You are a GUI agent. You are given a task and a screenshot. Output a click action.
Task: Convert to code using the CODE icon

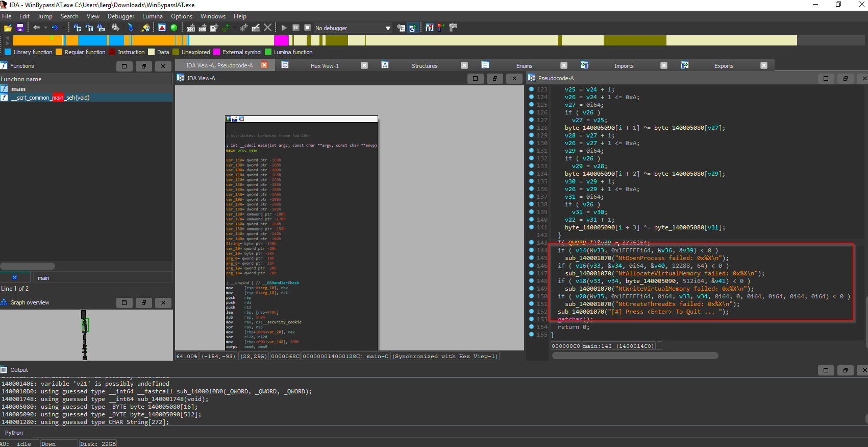(x=191, y=28)
